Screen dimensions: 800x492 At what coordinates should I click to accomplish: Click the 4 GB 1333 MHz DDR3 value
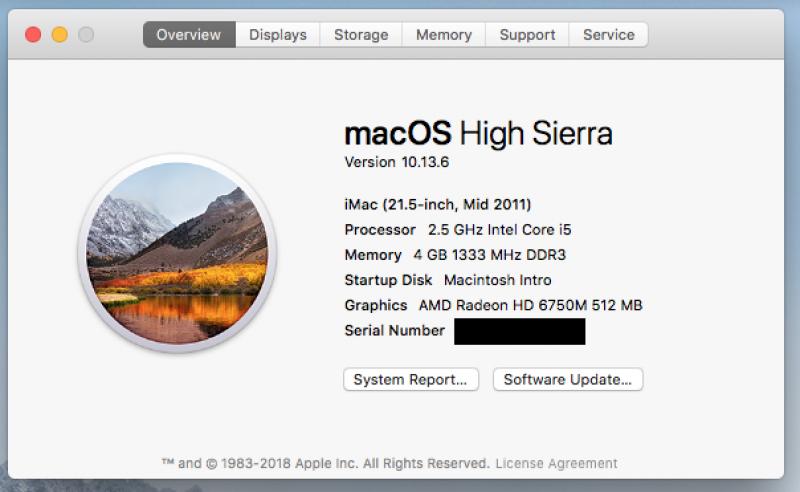(x=489, y=255)
